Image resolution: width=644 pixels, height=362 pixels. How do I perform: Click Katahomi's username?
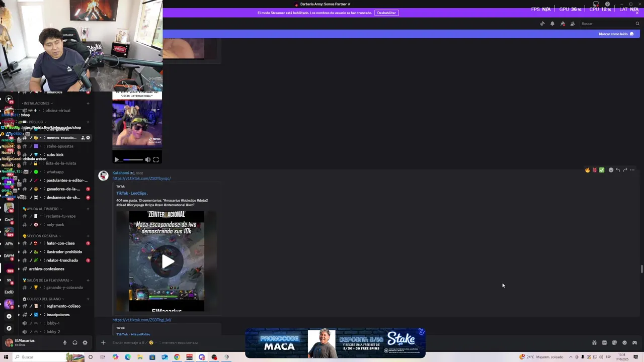coord(121,173)
